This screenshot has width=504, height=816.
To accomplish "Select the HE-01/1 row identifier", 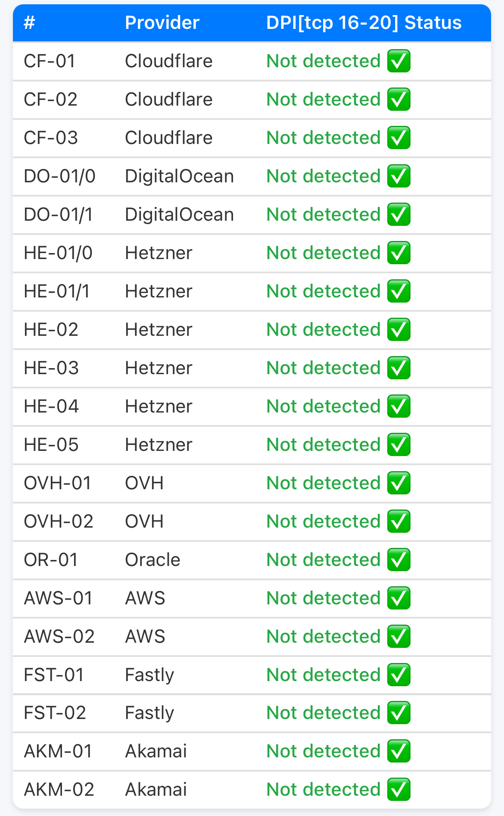I will (57, 291).
